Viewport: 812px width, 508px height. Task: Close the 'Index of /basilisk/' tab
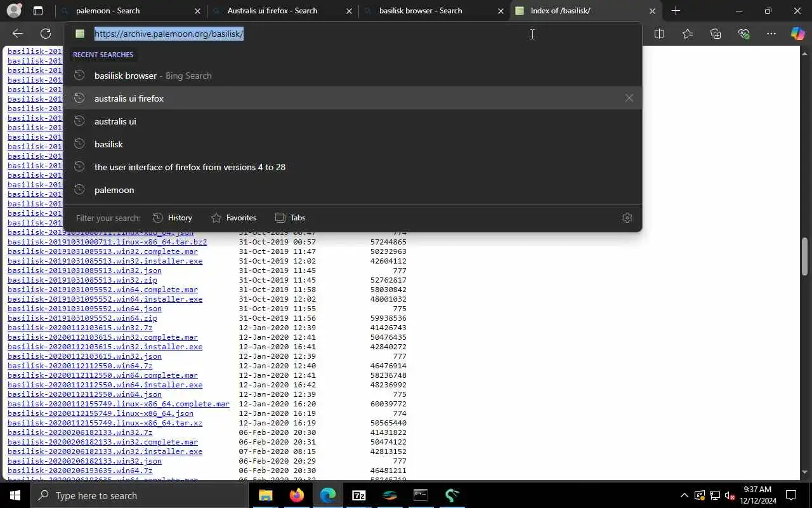[652, 11]
